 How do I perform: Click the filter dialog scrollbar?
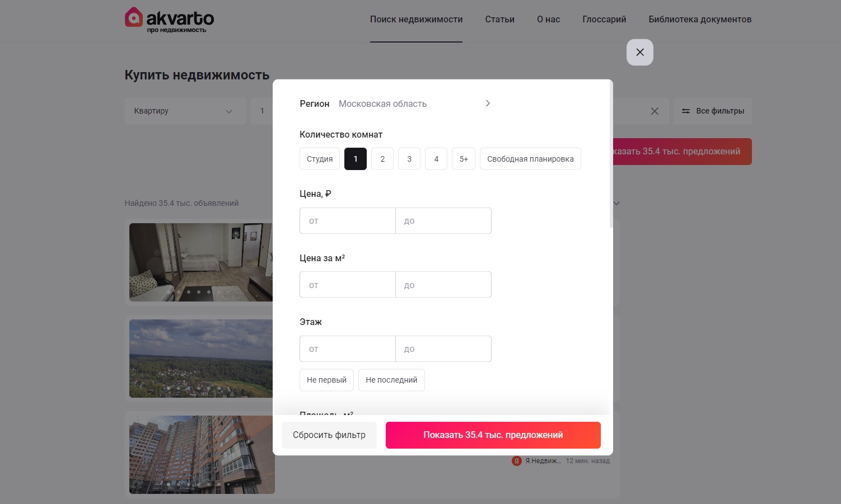pyautogui.click(x=611, y=154)
